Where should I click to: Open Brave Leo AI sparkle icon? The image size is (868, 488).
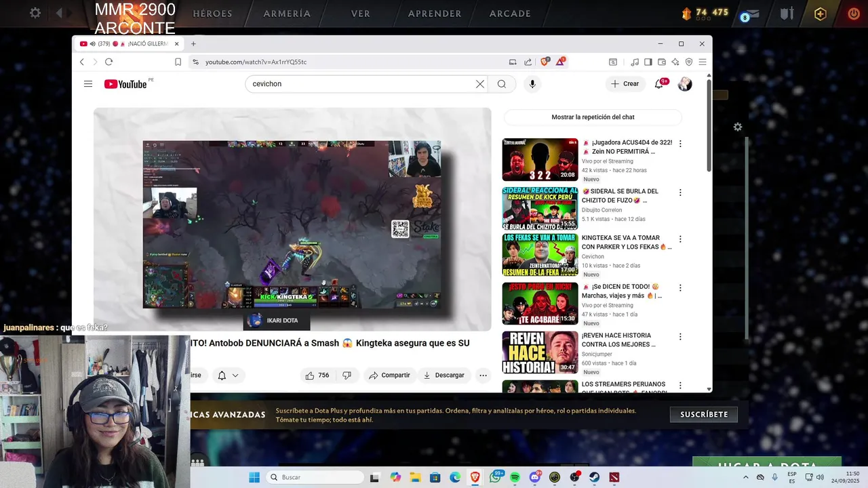pos(675,62)
